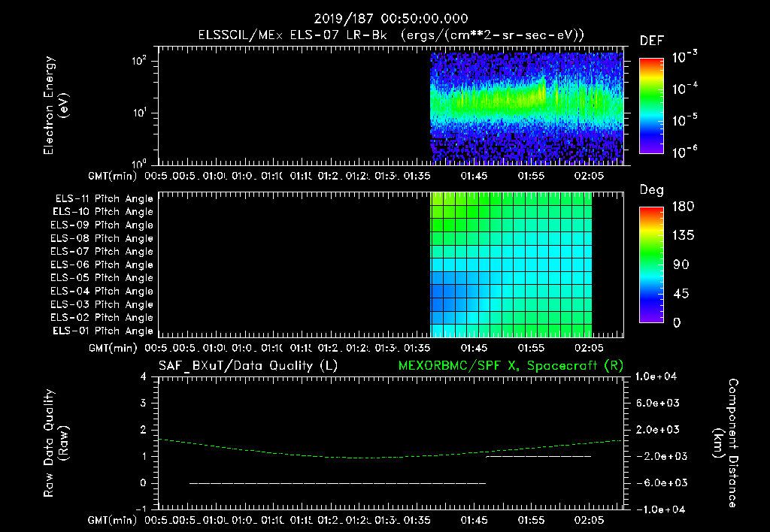Click the plot date title 2019/187 00:50:00.000

click(x=391, y=19)
